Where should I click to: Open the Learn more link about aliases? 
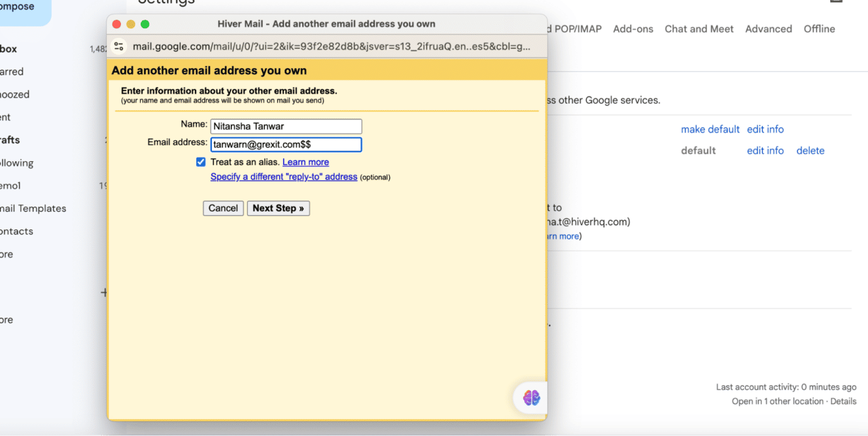point(305,162)
